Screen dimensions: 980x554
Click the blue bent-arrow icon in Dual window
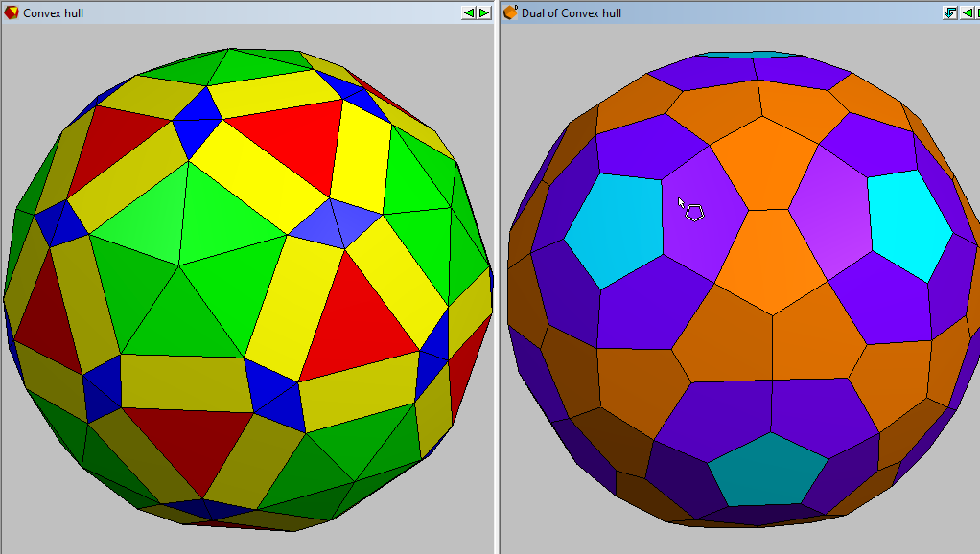pyautogui.click(x=950, y=12)
